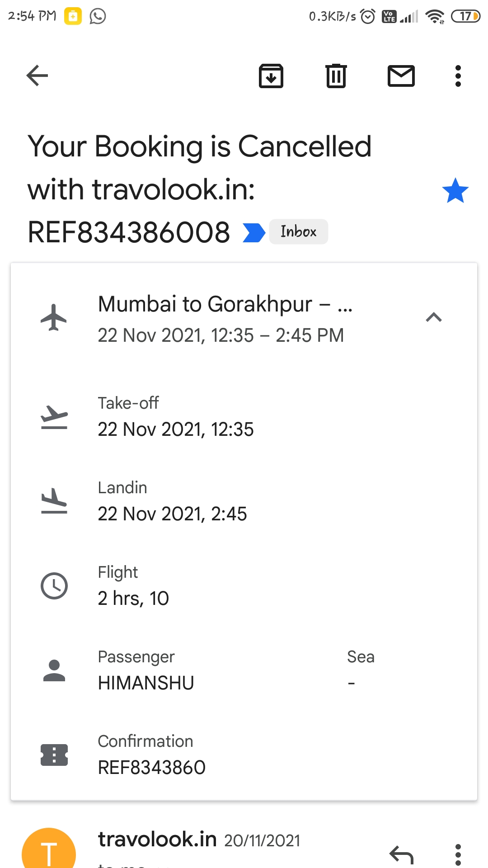Tap the airplane icon in flight card

pos(54,317)
